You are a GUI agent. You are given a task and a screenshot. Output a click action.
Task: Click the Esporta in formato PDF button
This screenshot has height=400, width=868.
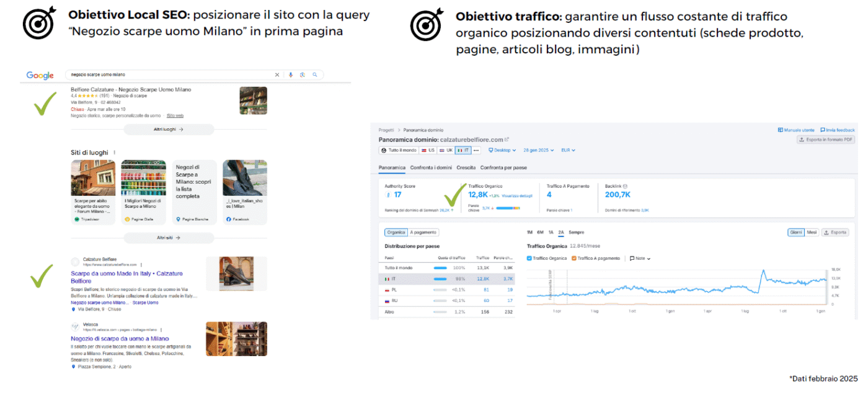coord(826,140)
